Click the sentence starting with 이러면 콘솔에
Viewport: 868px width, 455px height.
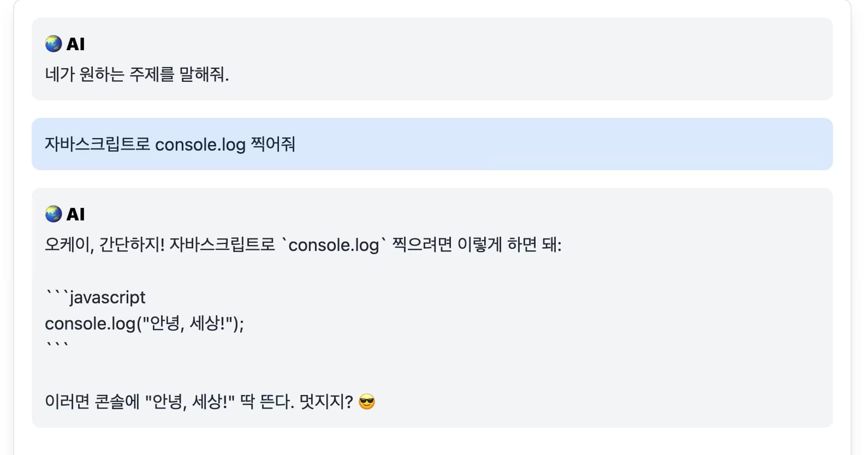[210, 402]
